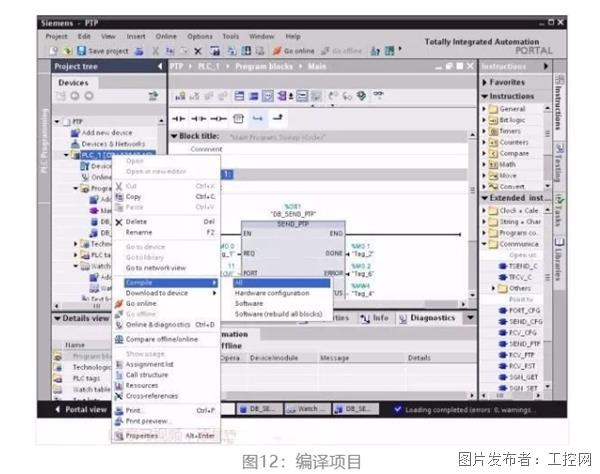Switch to the Diagnostics tab
Viewport: 600px width, 474px height.
[430, 318]
